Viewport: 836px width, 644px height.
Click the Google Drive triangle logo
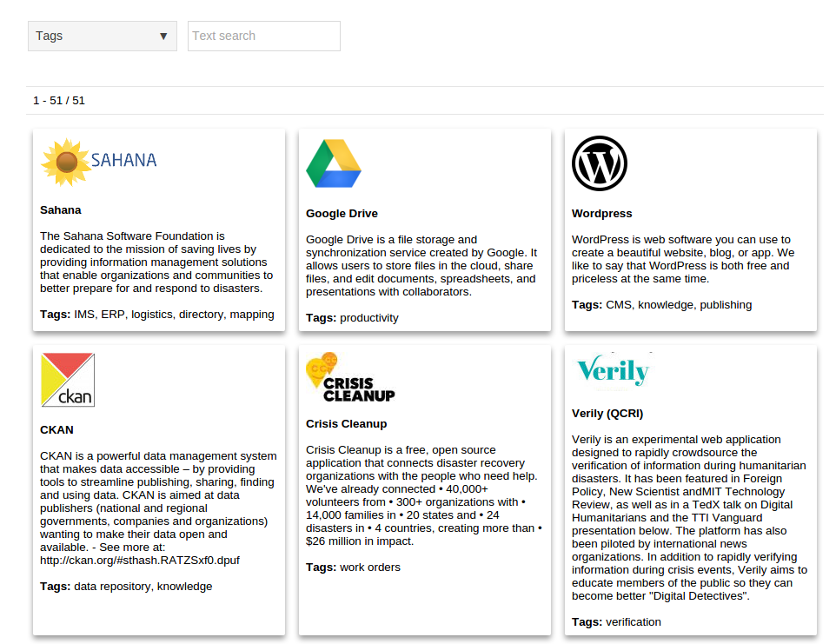click(x=334, y=163)
